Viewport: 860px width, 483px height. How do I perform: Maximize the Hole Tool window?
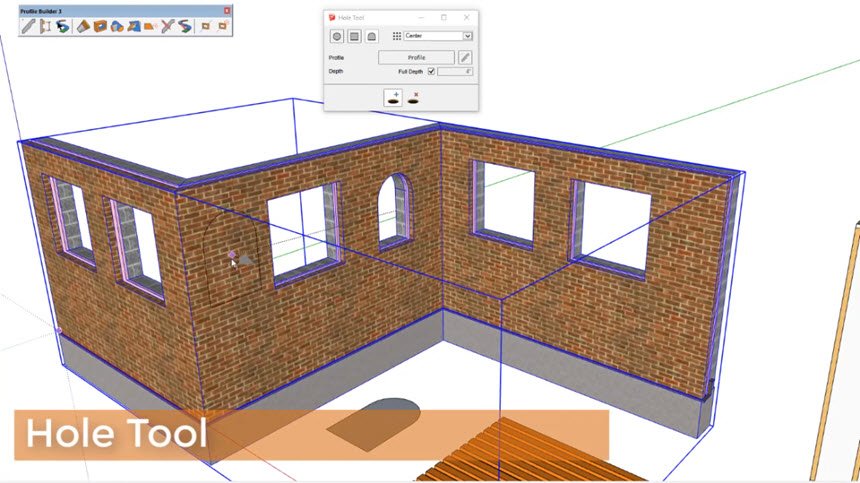[x=444, y=18]
